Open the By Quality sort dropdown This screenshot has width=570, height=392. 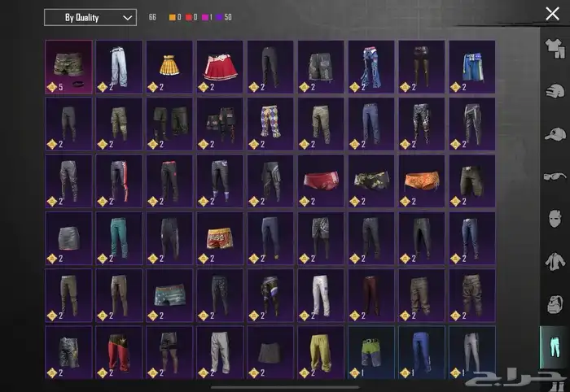[90, 17]
